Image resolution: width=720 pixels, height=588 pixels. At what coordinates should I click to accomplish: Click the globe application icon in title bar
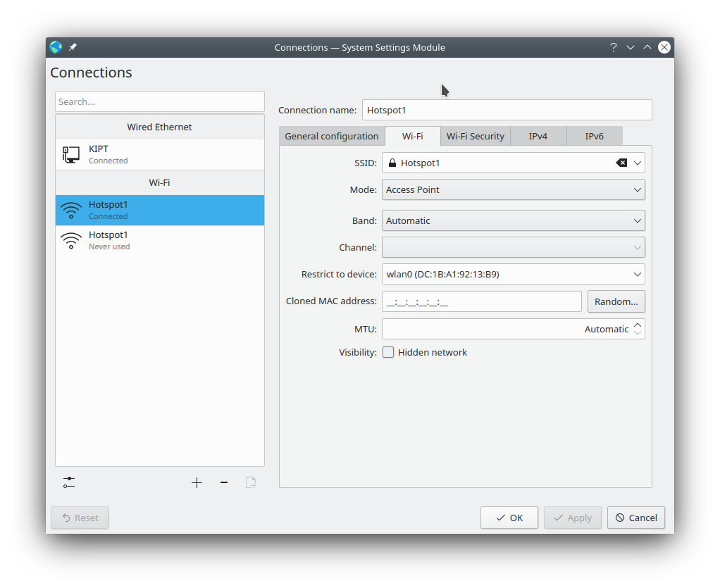point(56,47)
